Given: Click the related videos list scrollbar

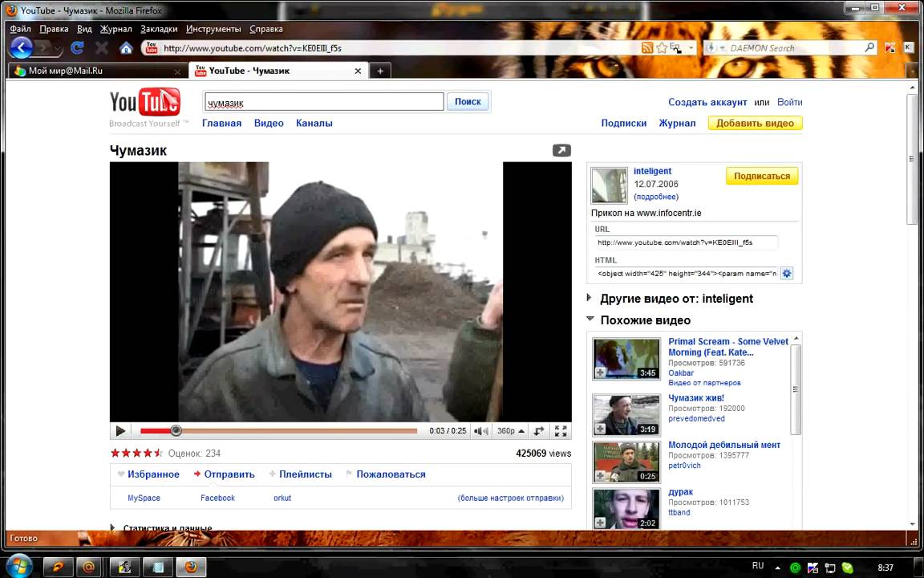Looking at the screenshot, I should coord(795,389).
